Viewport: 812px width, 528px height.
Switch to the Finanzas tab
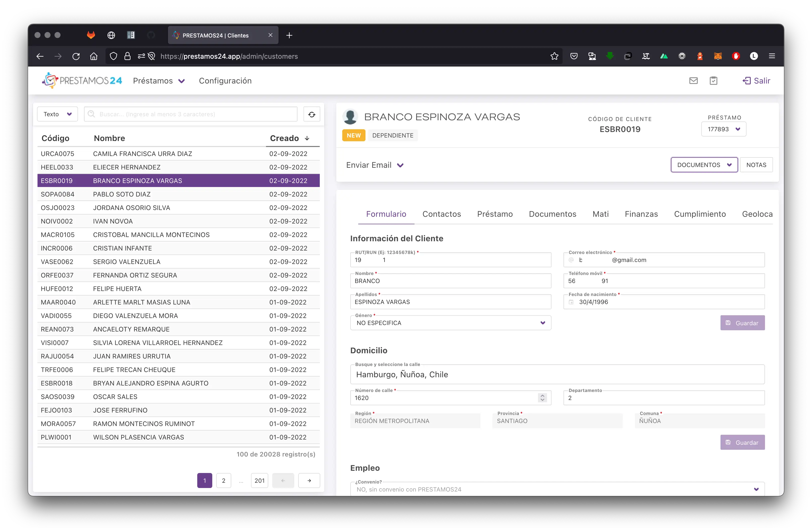tap(641, 214)
